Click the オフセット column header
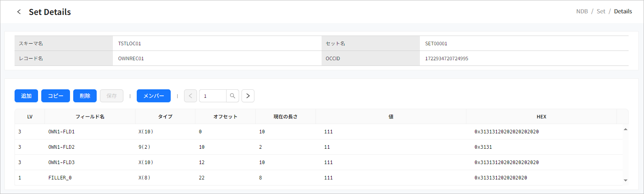The height and width of the screenshot is (194, 644). [225, 116]
